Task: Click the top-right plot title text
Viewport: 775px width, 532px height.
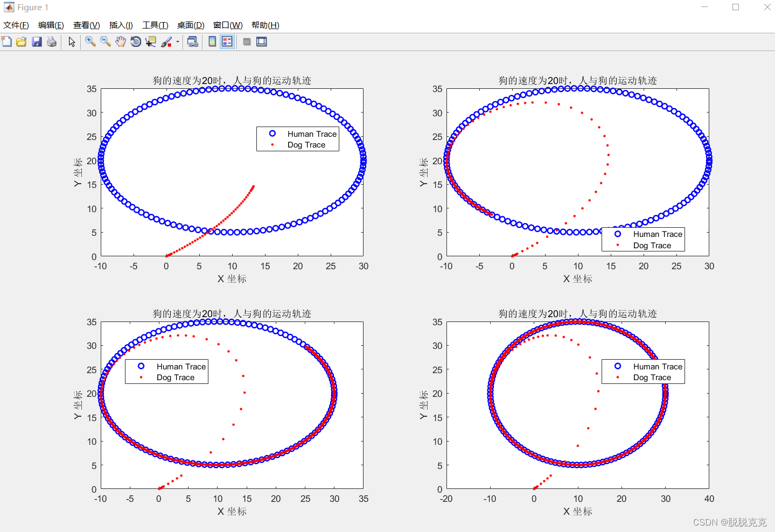Action: pyautogui.click(x=578, y=80)
